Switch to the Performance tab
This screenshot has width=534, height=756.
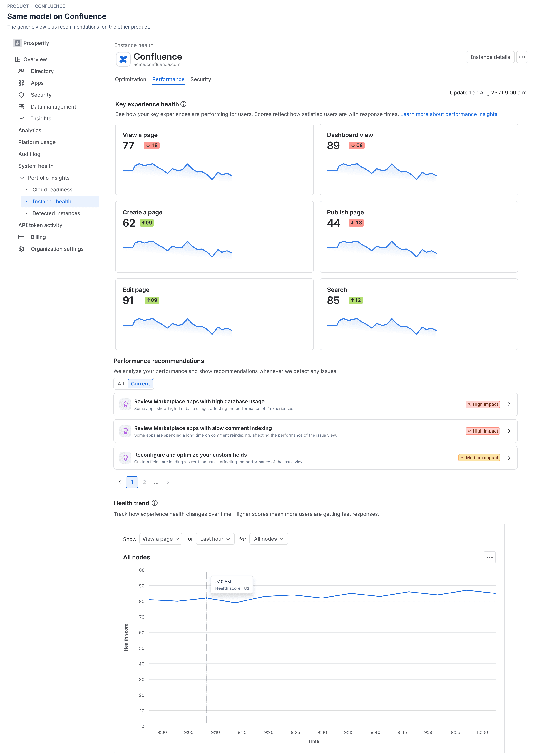tap(168, 79)
